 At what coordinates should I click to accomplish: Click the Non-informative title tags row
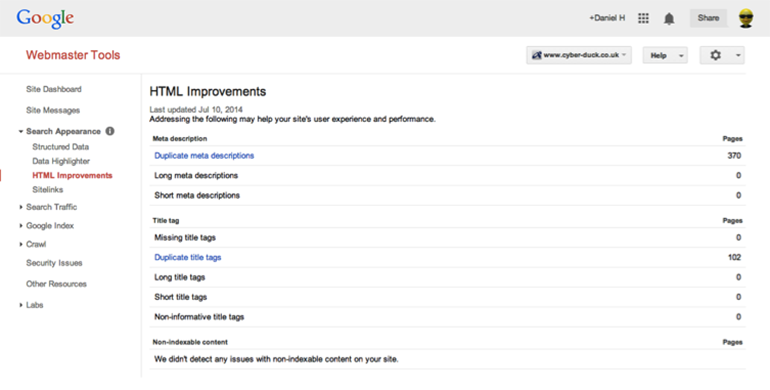coord(447,317)
